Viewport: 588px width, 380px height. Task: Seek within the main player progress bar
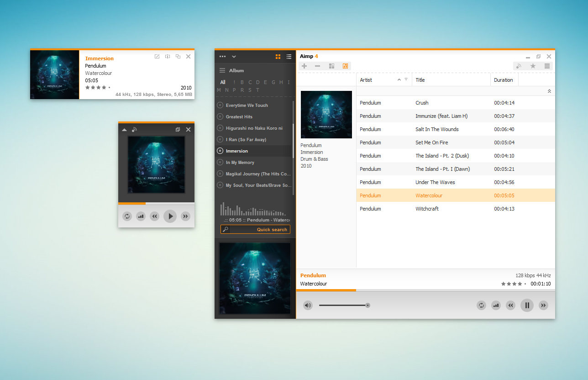tap(425, 290)
